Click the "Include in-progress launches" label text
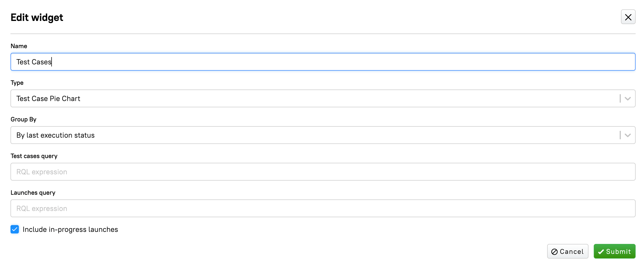Screen dimensions: 644x268 70,230
